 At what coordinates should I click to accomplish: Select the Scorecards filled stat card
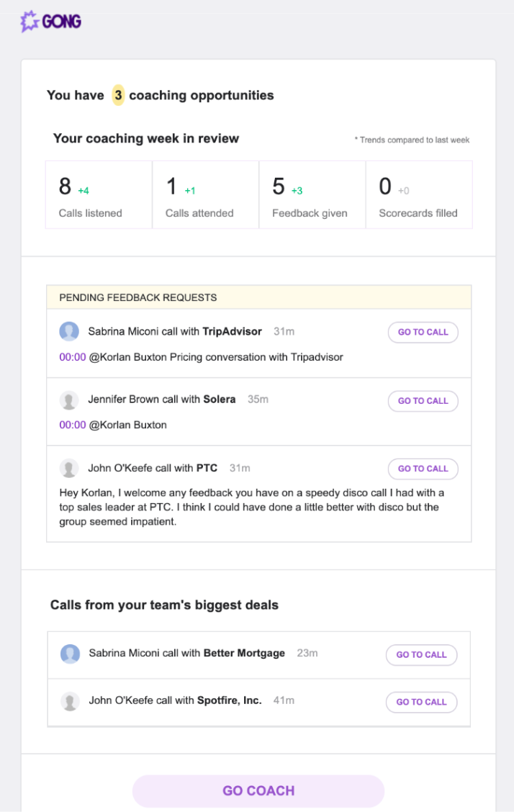[419, 194]
